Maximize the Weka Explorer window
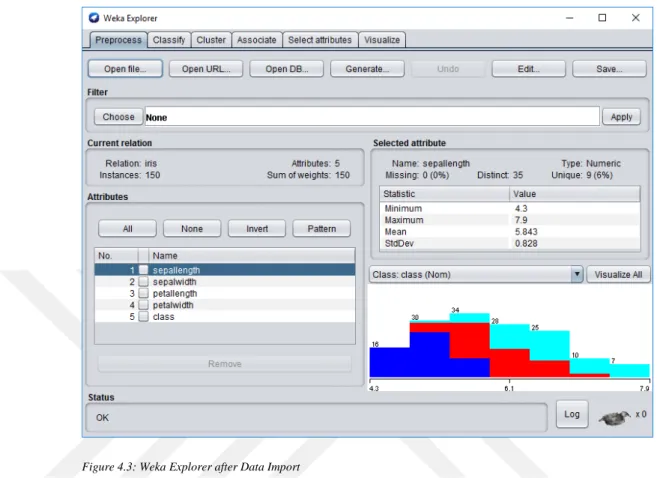The image size is (657, 478). click(x=602, y=18)
